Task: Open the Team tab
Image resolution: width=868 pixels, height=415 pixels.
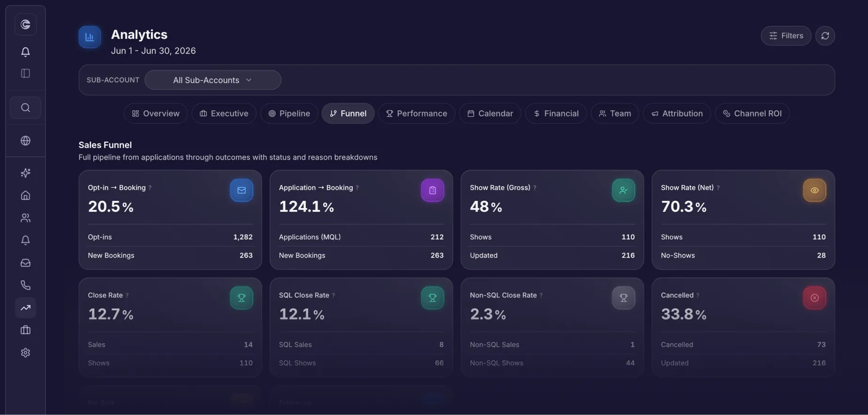Action: click(x=615, y=114)
